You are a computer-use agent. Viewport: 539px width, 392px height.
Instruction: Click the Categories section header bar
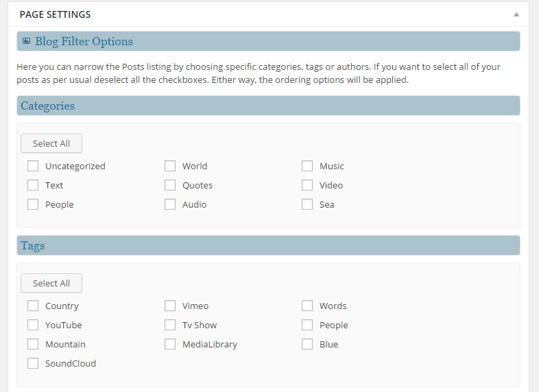tap(267, 106)
